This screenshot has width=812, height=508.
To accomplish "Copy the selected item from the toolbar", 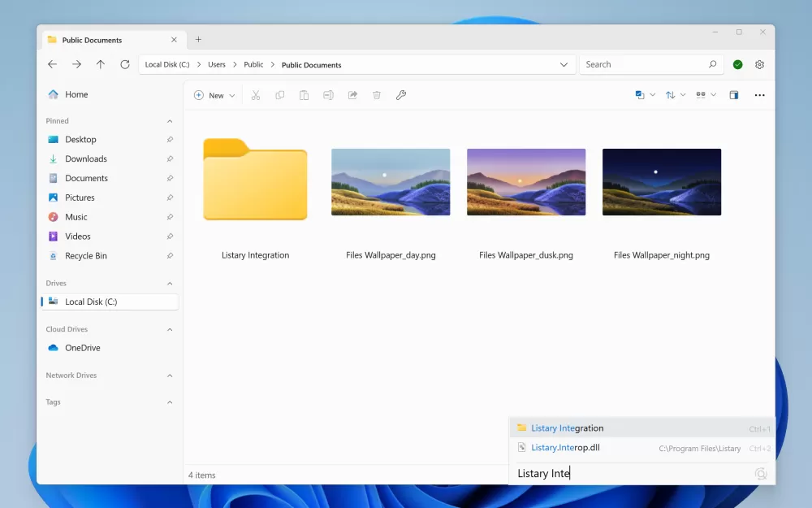I will [279, 95].
